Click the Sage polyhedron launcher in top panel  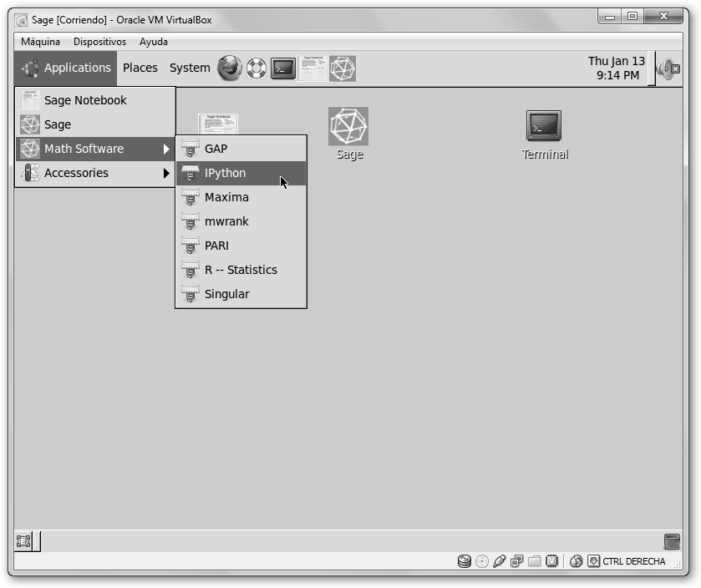343,68
